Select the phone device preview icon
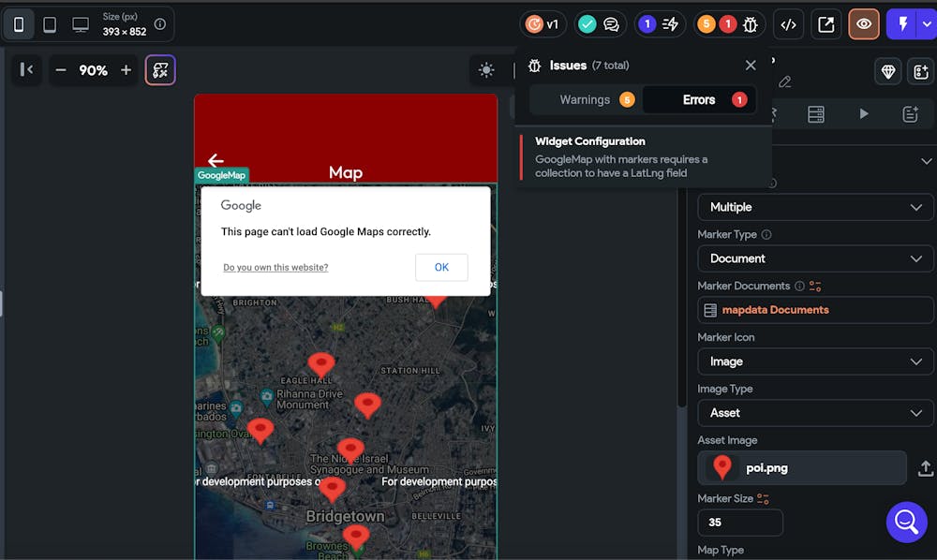 point(19,24)
